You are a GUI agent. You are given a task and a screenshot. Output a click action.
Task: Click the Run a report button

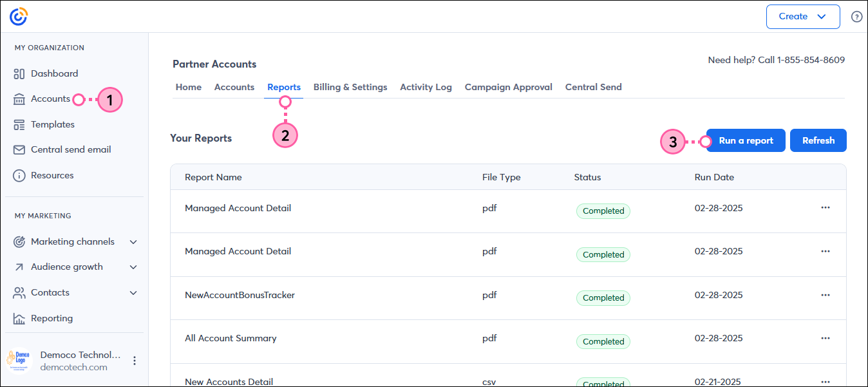746,140
